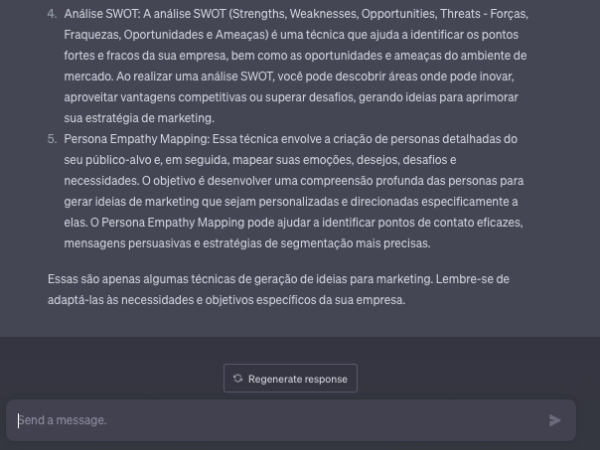Click the list number 5 marker

click(x=51, y=136)
